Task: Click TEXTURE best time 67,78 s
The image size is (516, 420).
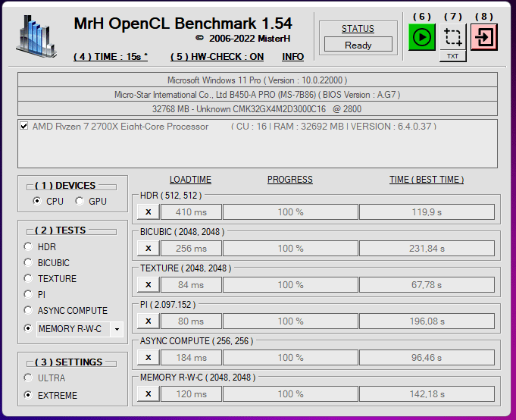Action: click(x=427, y=285)
